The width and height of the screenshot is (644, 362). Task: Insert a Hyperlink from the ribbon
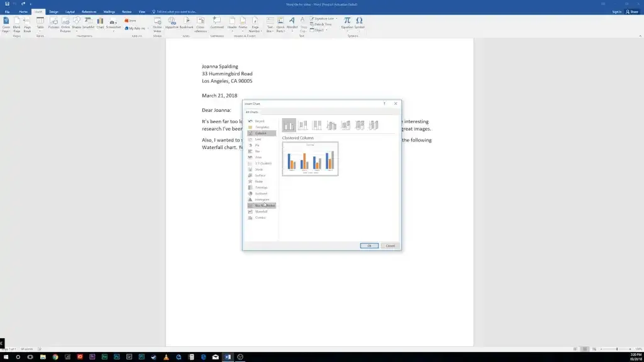[x=171, y=23]
